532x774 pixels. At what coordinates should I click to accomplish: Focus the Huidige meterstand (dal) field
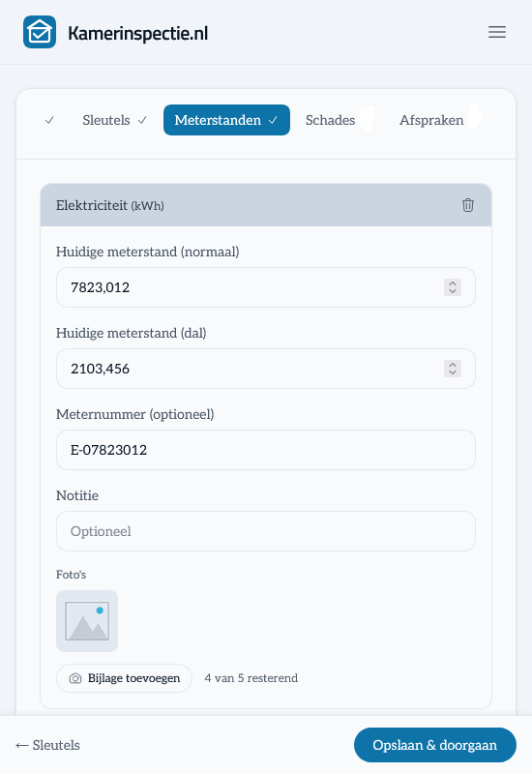point(266,369)
